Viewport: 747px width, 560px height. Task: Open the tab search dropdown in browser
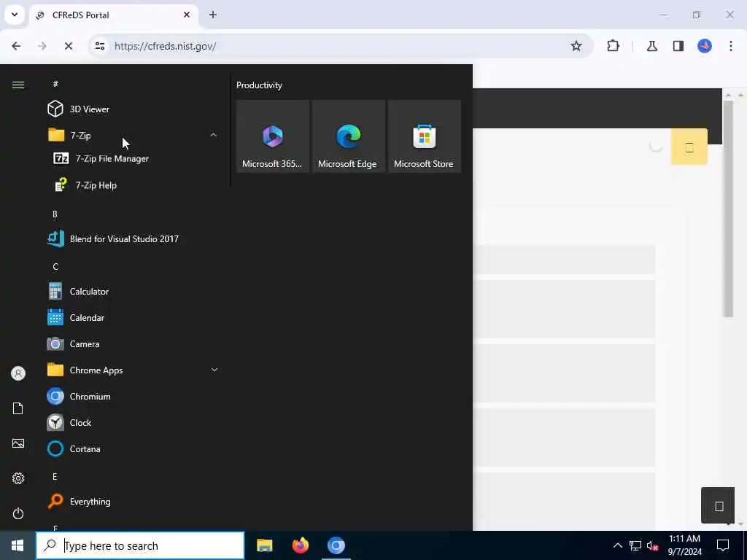[15, 15]
